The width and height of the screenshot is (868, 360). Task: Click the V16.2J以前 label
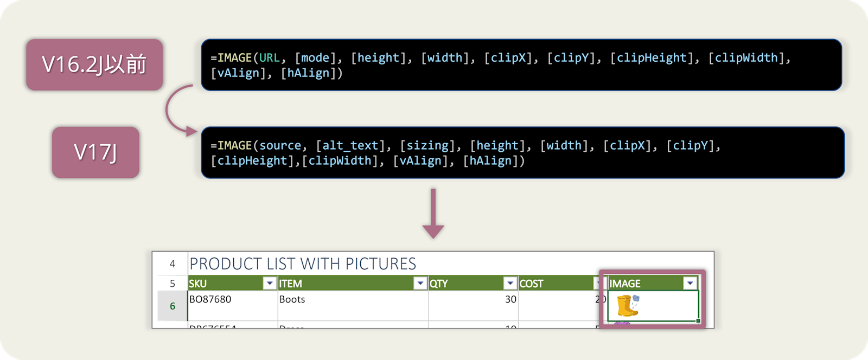[x=94, y=65]
